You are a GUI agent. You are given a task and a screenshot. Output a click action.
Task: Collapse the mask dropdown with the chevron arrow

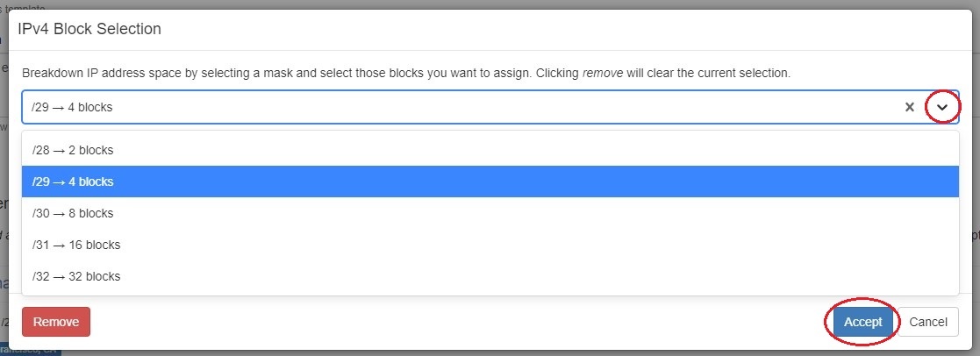(x=942, y=107)
